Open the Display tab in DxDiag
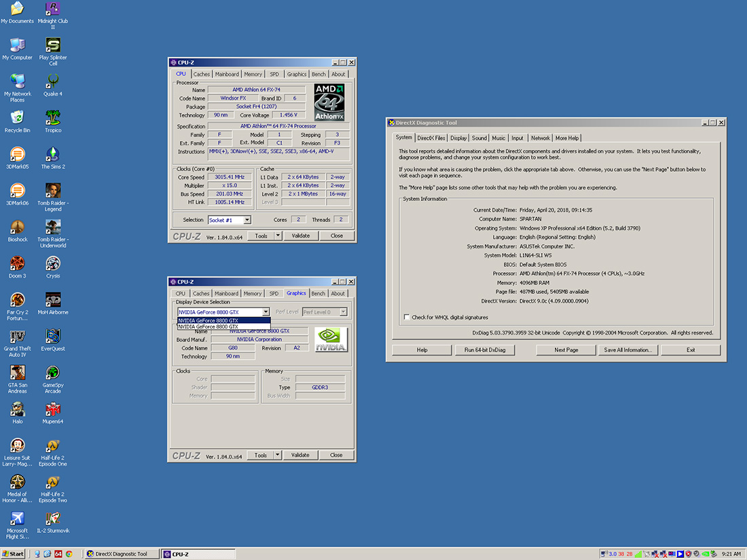The image size is (747, 560). coord(458,138)
